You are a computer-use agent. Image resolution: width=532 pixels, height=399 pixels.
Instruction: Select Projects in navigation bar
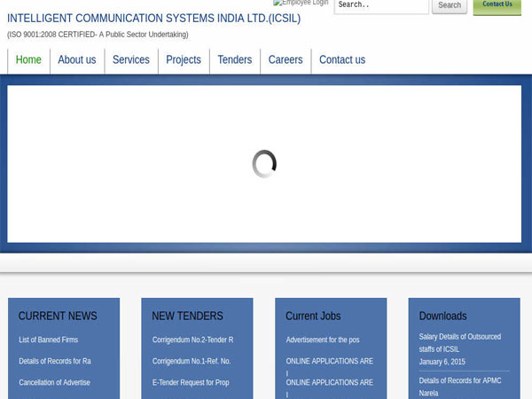184,60
